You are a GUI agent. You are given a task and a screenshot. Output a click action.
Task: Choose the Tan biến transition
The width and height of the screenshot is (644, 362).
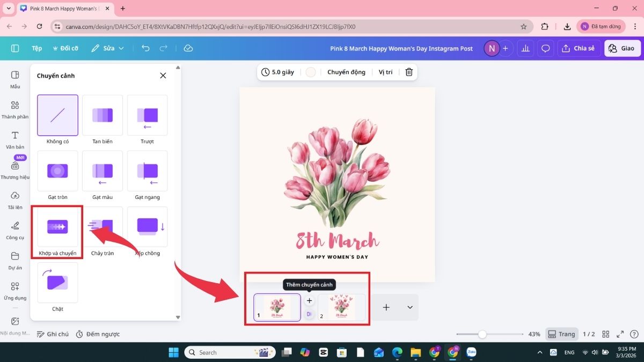tap(103, 115)
